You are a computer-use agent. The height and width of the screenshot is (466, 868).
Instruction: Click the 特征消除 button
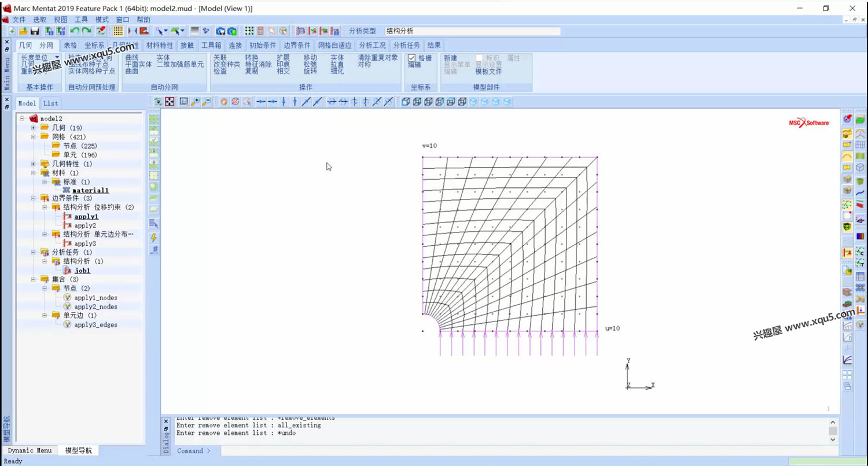pyautogui.click(x=258, y=65)
